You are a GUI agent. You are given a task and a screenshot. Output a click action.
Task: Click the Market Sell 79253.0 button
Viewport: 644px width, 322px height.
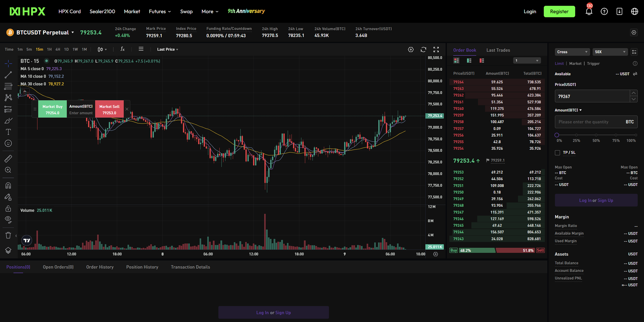click(109, 109)
